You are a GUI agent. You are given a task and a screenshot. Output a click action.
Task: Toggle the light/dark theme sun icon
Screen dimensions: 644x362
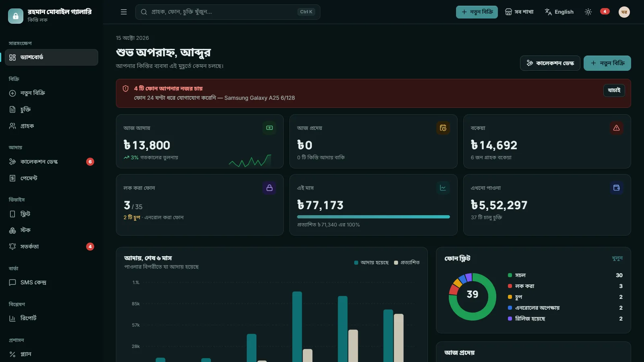(588, 12)
